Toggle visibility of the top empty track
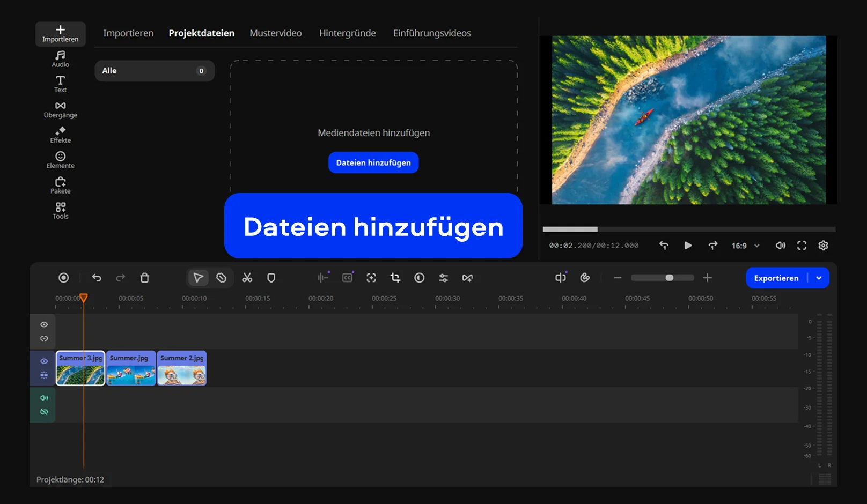 tap(44, 325)
